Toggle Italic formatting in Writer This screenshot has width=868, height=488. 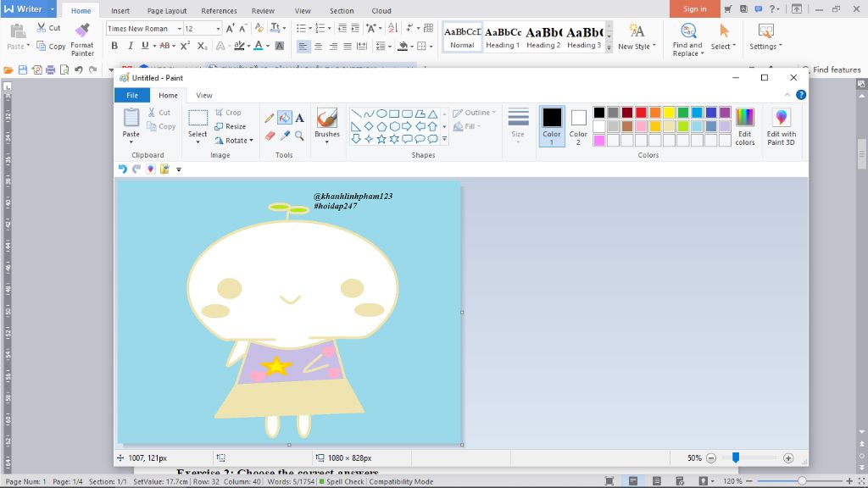(130, 46)
